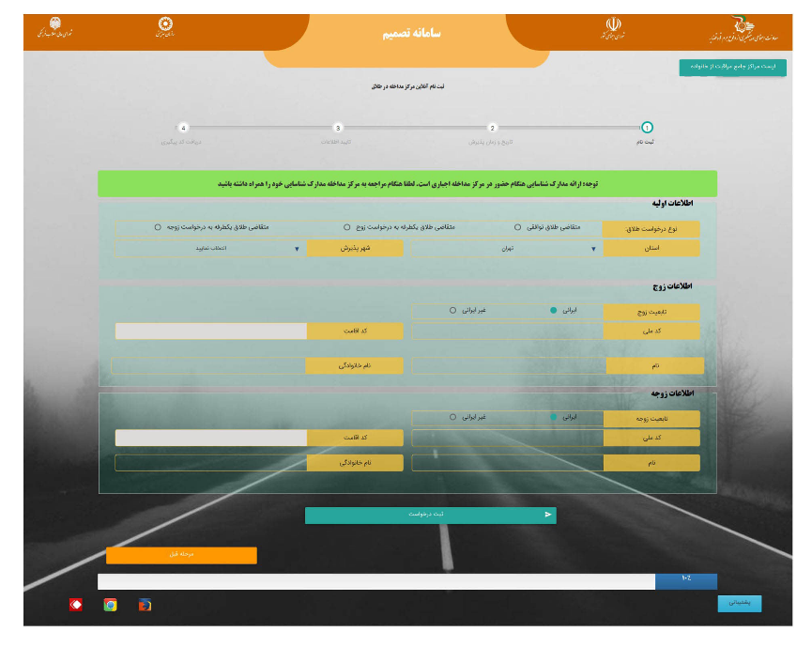Go to step 1 ثبت نام
The width and height of the screenshot is (812, 647).
click(x=647, y=128)
